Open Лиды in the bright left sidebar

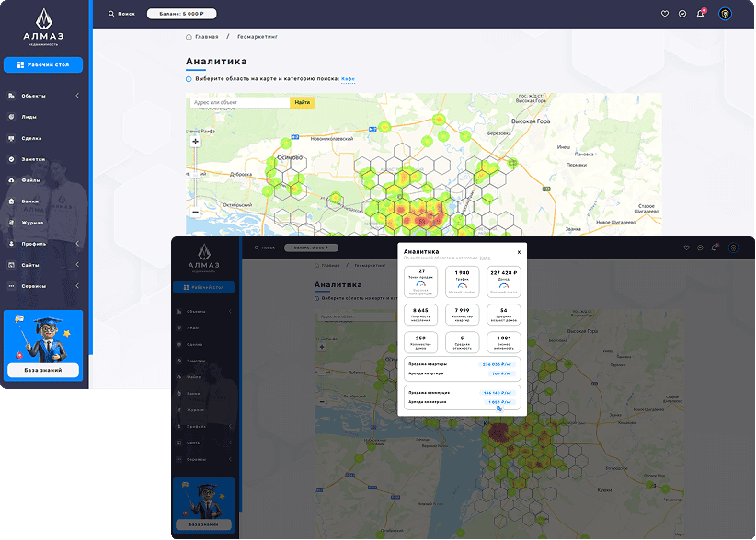click(29, 117)
